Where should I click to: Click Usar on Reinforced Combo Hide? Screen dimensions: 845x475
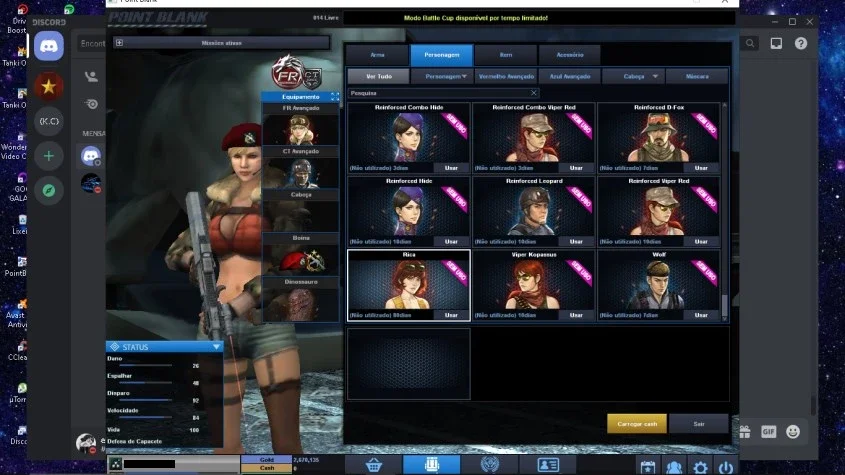(451, 168)
